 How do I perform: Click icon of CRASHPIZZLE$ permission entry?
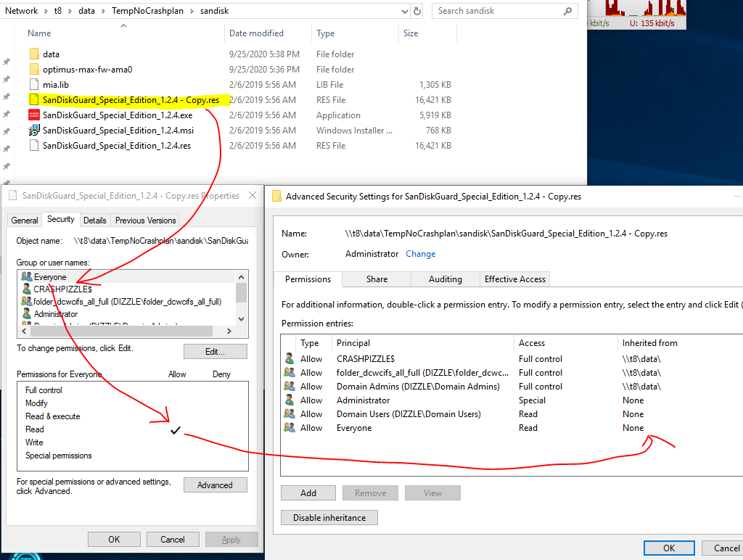[x=289, y=358]
